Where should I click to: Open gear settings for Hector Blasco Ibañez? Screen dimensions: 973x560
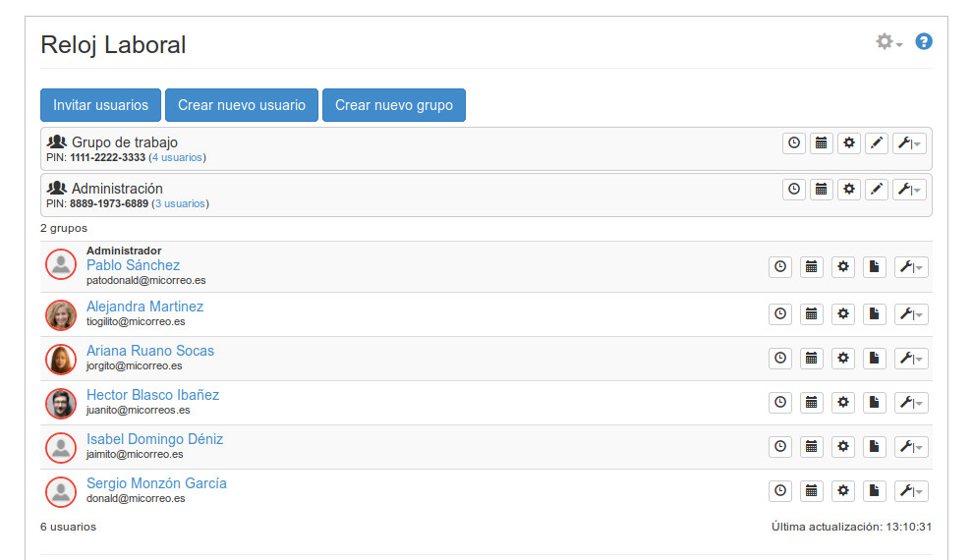point(843,403)
